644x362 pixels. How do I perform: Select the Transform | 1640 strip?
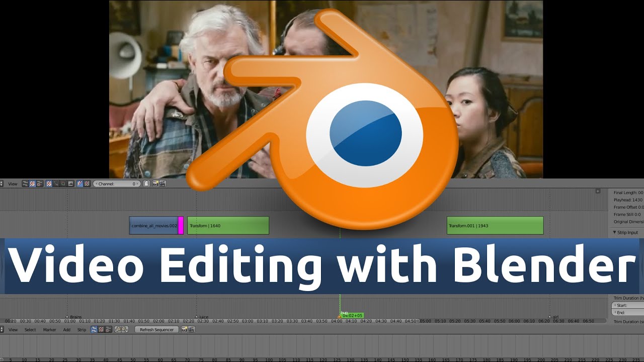(x=228, y=226)
